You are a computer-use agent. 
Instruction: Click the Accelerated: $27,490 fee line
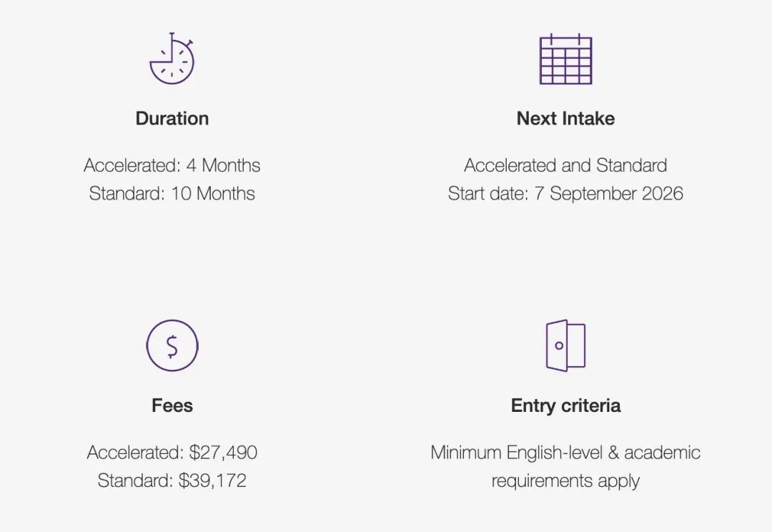coord(172,452)
